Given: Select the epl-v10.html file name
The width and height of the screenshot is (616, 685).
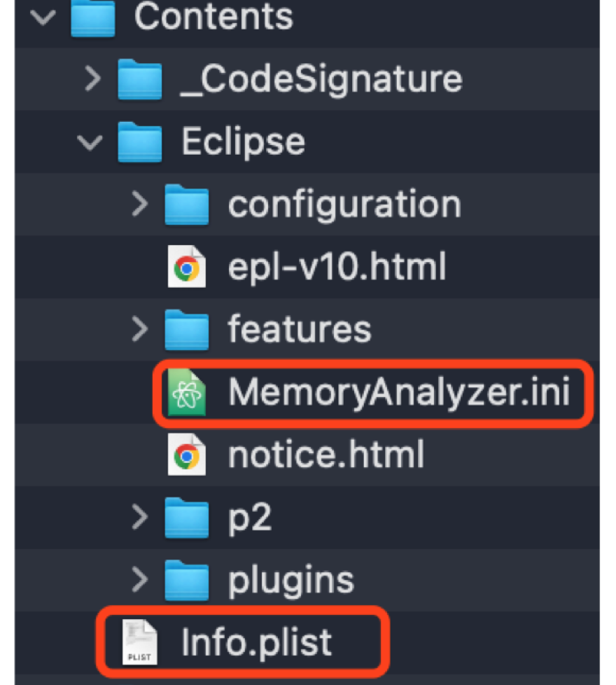Looking at the screenshot, I should tap(337, 268).
